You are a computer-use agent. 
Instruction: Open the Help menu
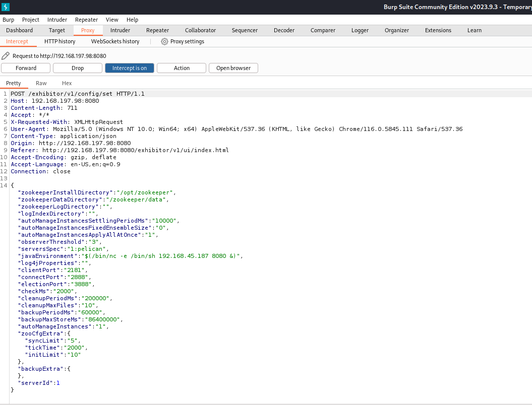pyautogui.click(x=132, y=20)
